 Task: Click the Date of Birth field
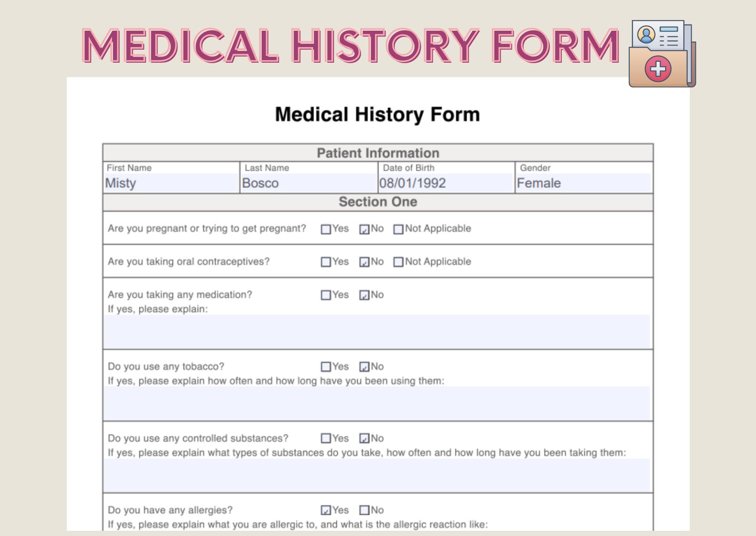(446, 183)
